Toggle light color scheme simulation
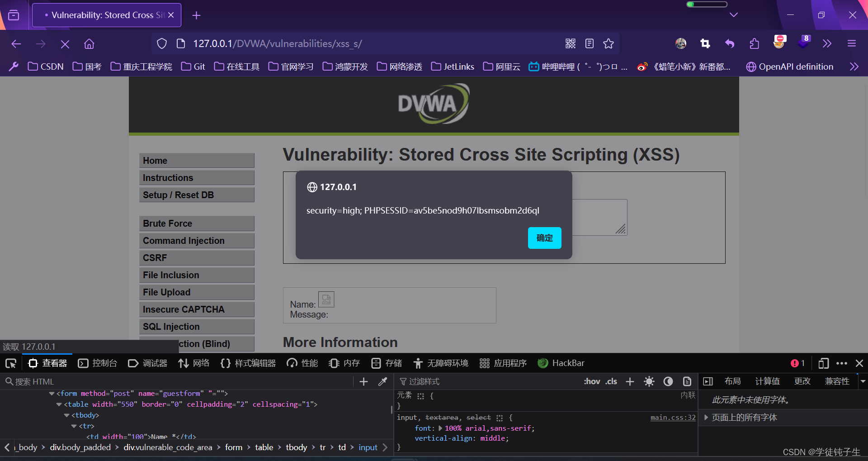Viewport: 868px width, 461px height. [x=649, y=381]
